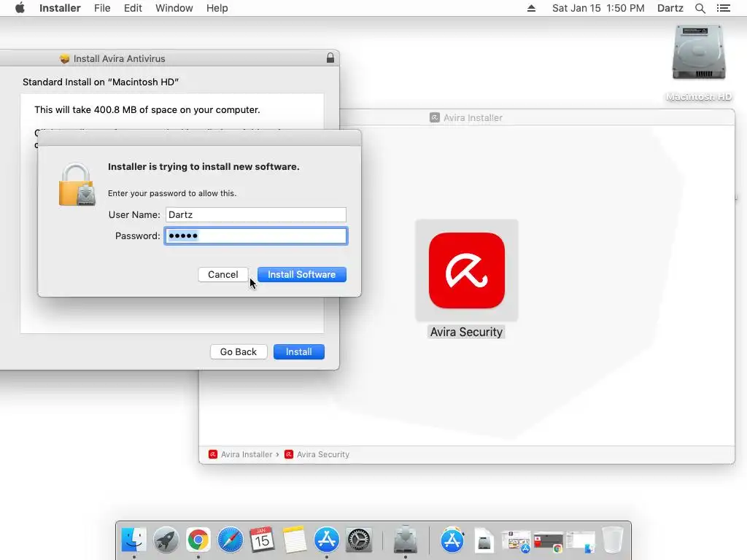This screenshot has height=560, width=747.
Task: Click the Installer app icon in Dock
Action: (406, 540)
